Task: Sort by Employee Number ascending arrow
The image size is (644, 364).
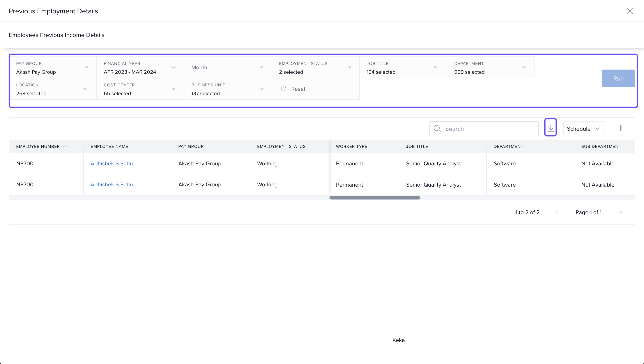Action: click(x=65, y=147)
